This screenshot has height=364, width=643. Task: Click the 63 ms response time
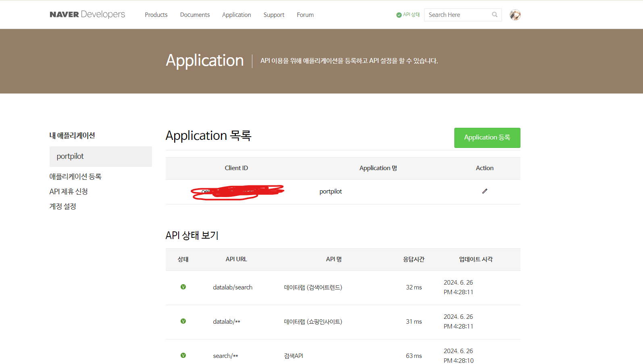[x=414, y=356]
